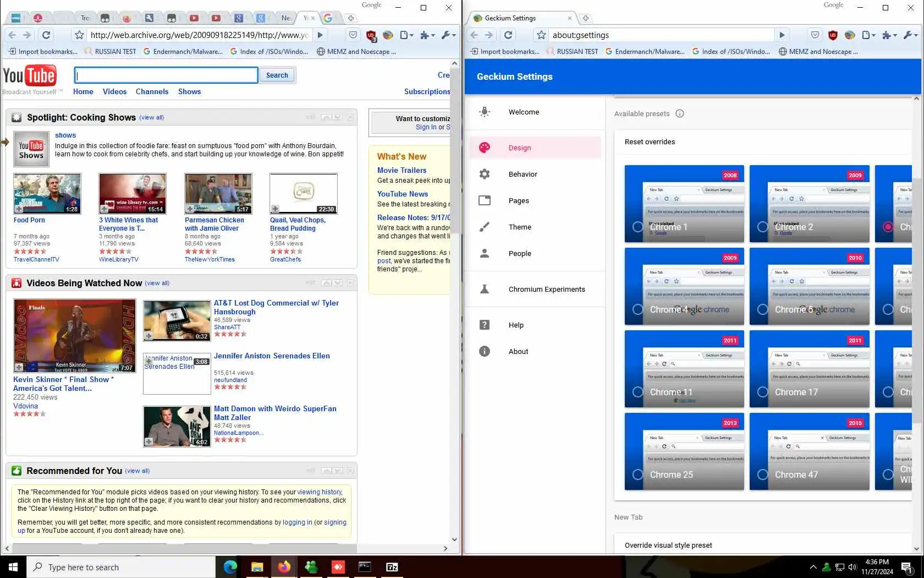Open AT&T Lost Dog Commercial video link
Image resolution: width=924 pixels, height=578 pixels.
pos(276,307)
